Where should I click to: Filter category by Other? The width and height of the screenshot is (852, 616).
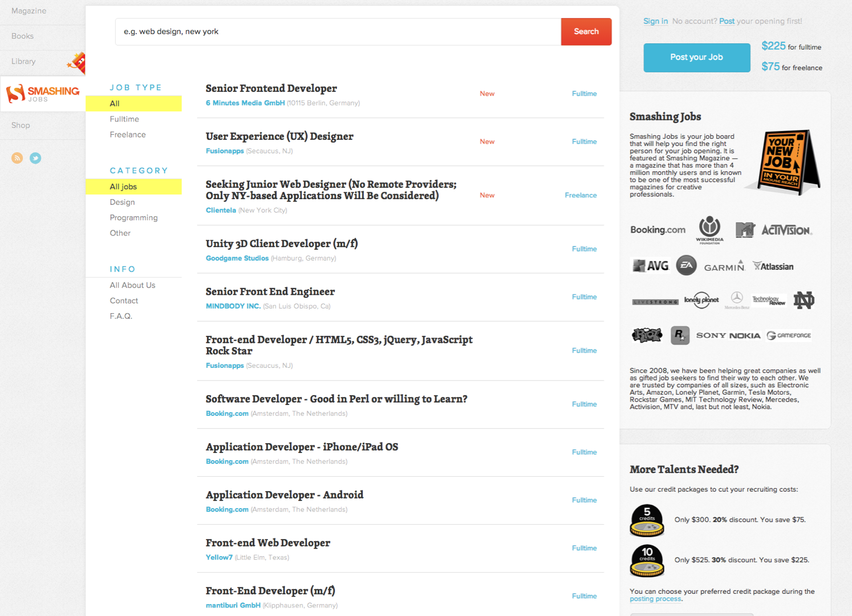click(x=120, y=233)
